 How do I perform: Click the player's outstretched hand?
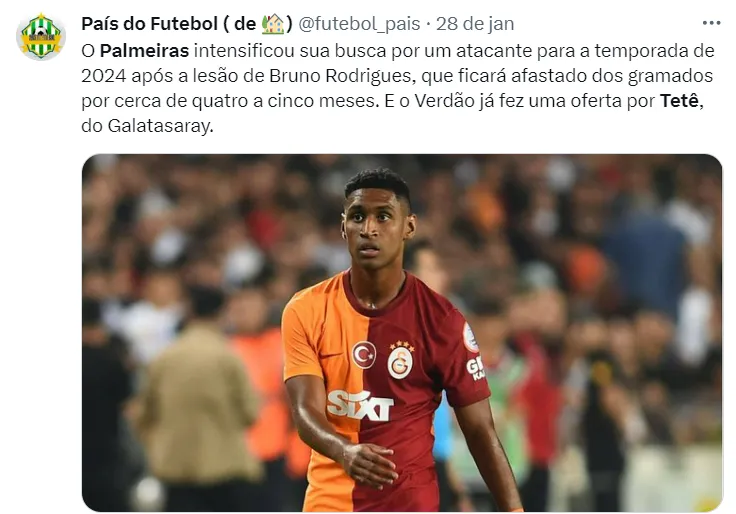coord(370,464)
